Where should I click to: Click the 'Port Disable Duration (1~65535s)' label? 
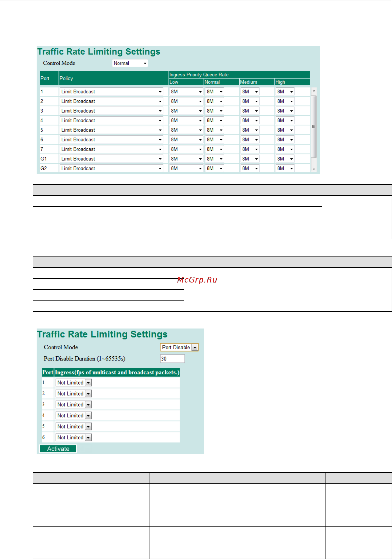click(84, 359)
